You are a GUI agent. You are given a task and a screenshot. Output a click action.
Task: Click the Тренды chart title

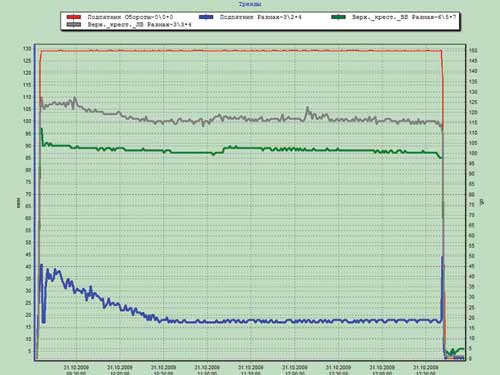pos(250,4)
